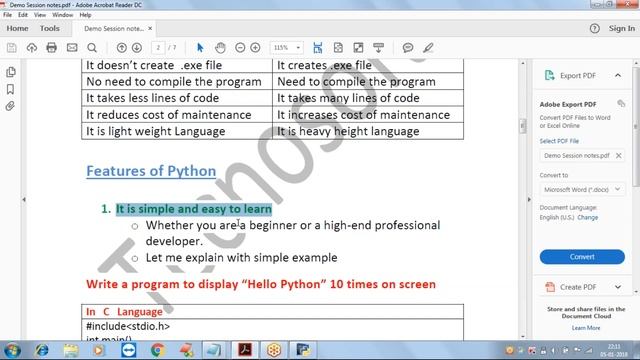Image resolution: width=640 pixels, height=360 pixels.
Task: Zoom out with minus icon
Action: [240, 48]
